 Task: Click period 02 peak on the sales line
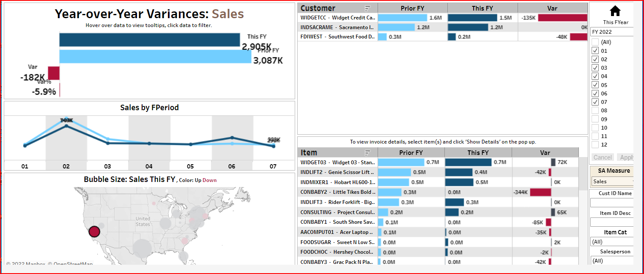coord(66,126)
